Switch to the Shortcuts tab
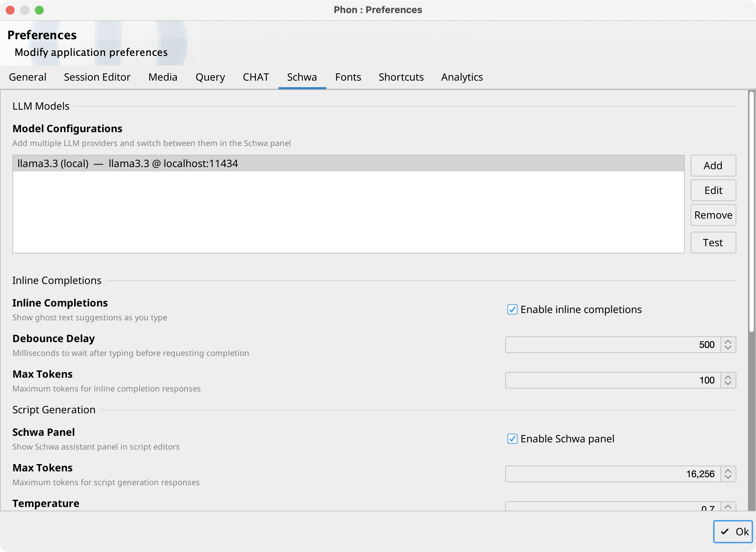 click(401, 77)
